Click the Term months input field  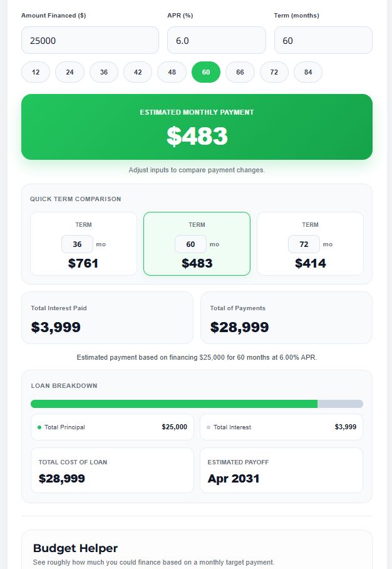coord(323,40)
